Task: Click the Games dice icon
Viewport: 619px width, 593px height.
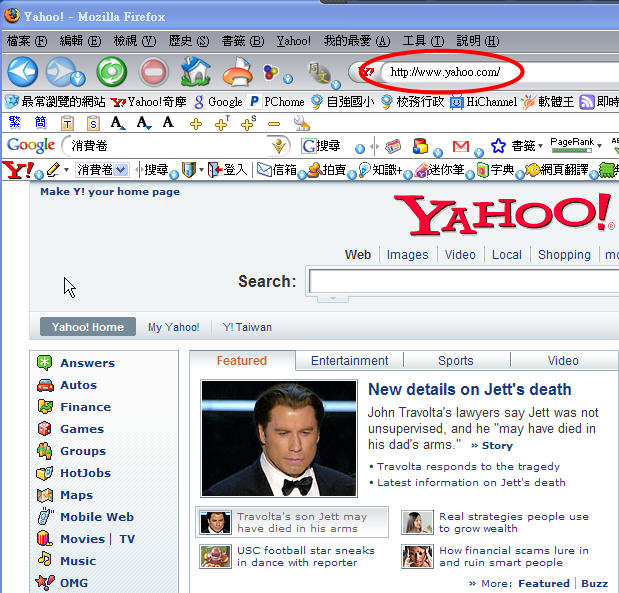Action: 44,429
